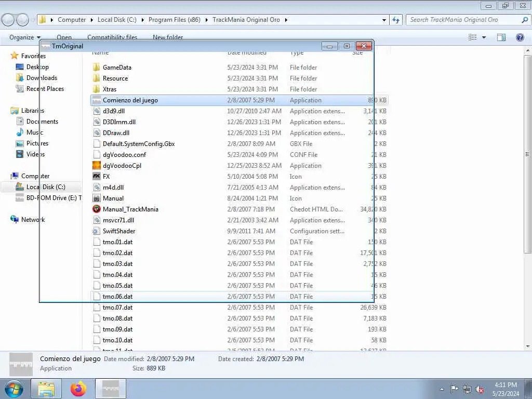532x399 pixels.
Task: Expand the Local Disk (C:) breadcrumb arrow
Action: (142, 20)
